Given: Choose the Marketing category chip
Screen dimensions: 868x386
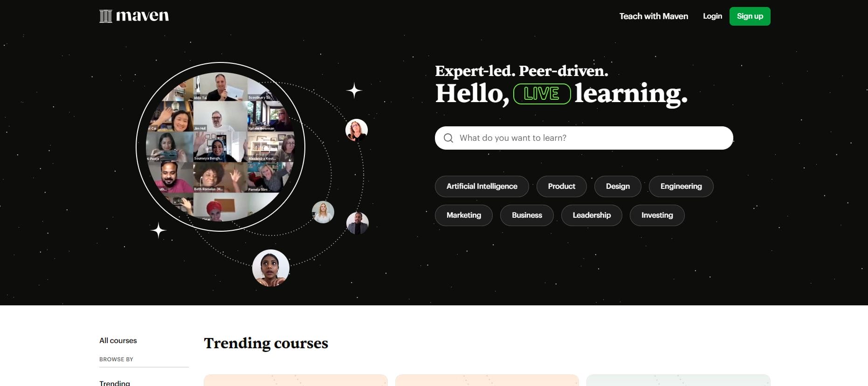Looking at the screenshot, I should tap(463, 215).
